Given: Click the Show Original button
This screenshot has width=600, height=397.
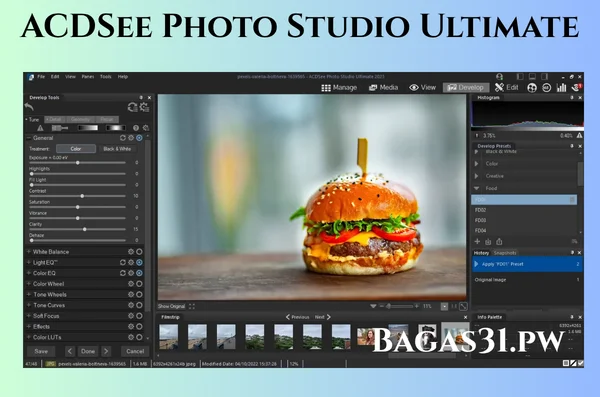Looking at the screenshot, I should click(171, 306).
